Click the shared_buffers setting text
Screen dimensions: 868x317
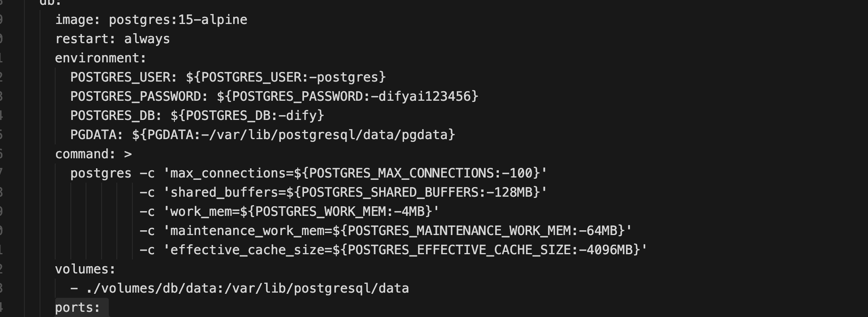224,192
